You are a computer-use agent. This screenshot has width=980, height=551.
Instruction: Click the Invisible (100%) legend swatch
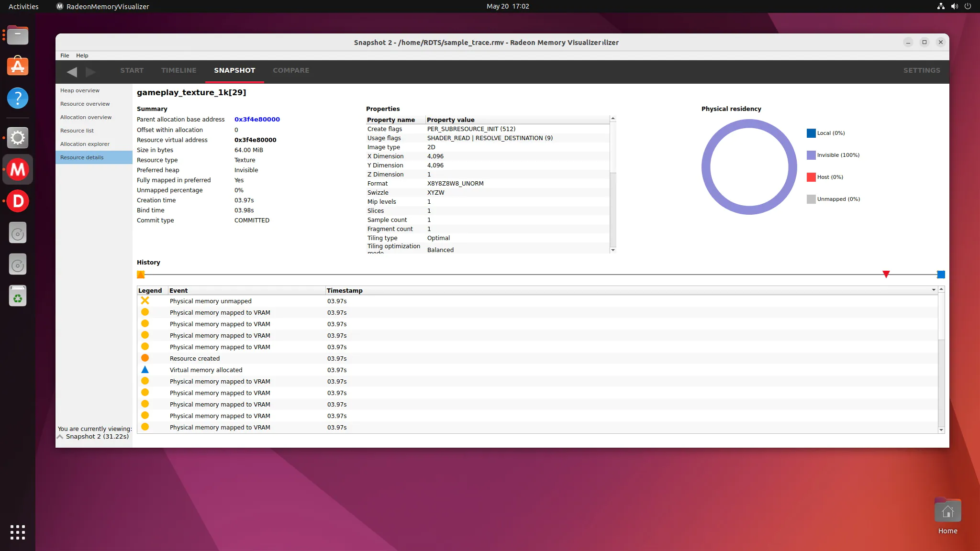pyautogui.click(x=811, y=155)
